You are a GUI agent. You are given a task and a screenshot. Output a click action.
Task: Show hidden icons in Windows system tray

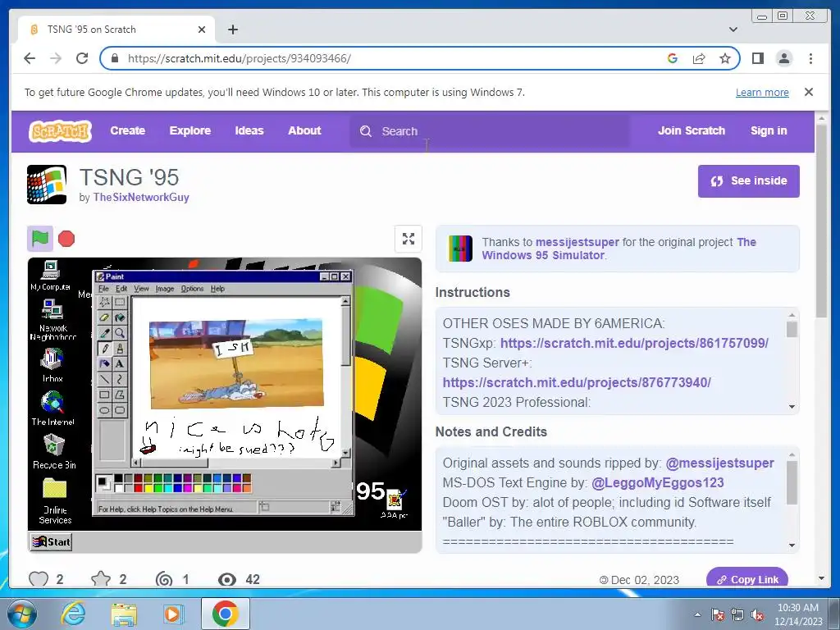(x=697, y=614)
